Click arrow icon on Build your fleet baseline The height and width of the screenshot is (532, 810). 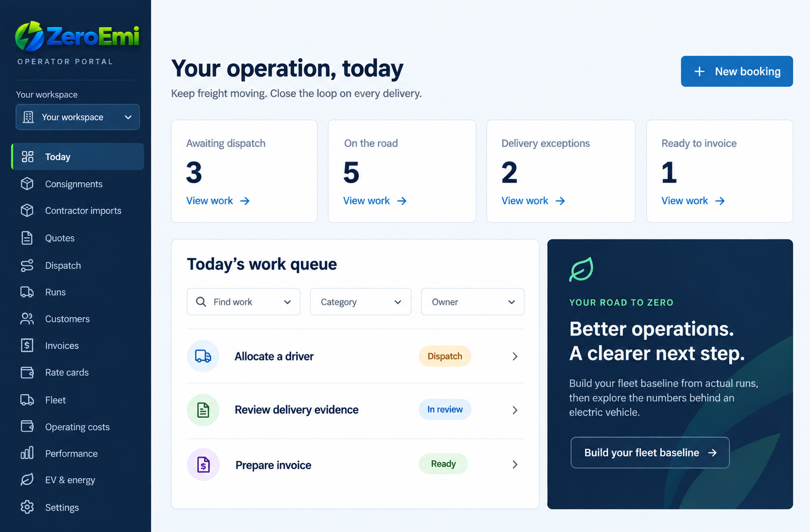click(x=713, y=452)
